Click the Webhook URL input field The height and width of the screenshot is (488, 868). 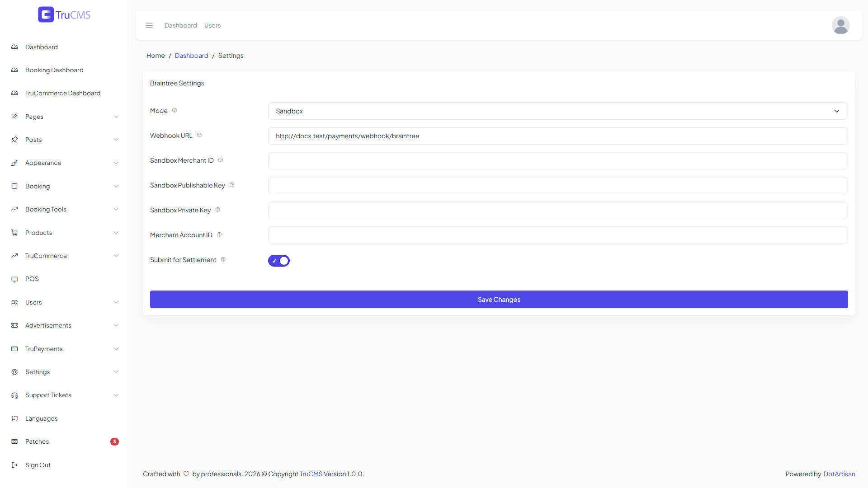pyautogui.click(x=558, y=136)
